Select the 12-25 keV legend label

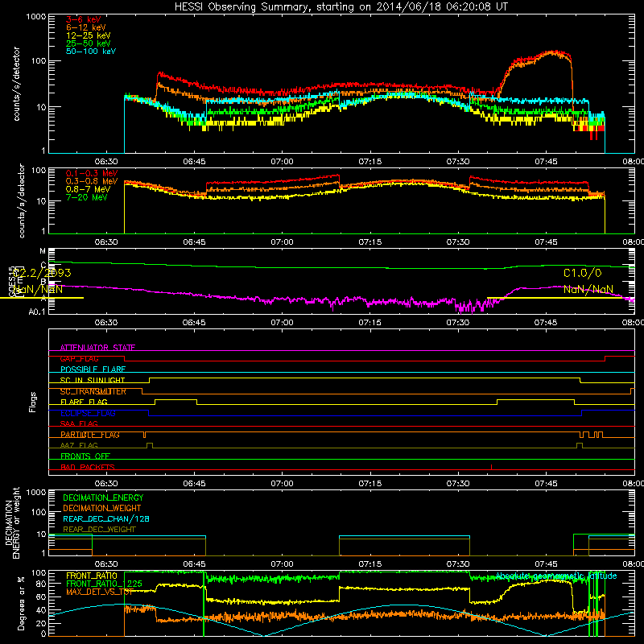point(89,35)
